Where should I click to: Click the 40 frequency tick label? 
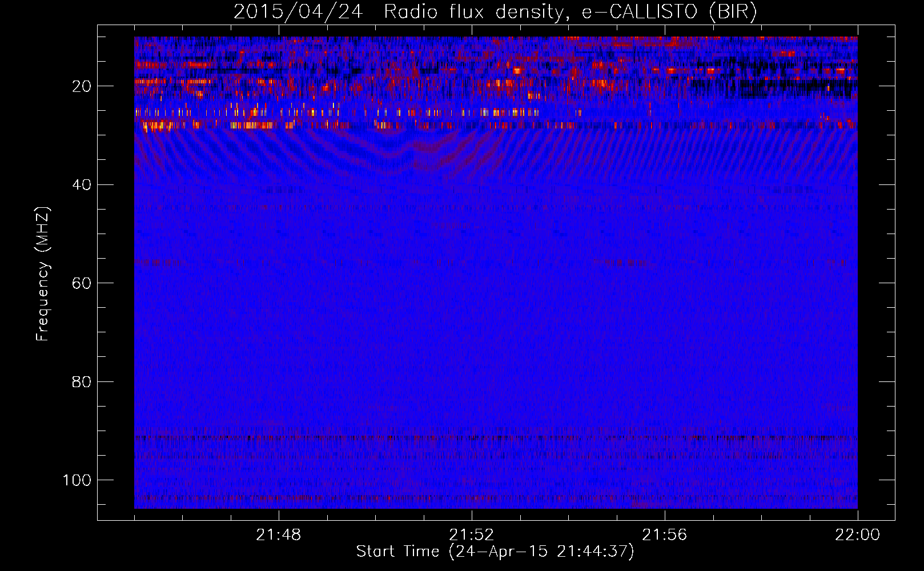tap(82, 185)
